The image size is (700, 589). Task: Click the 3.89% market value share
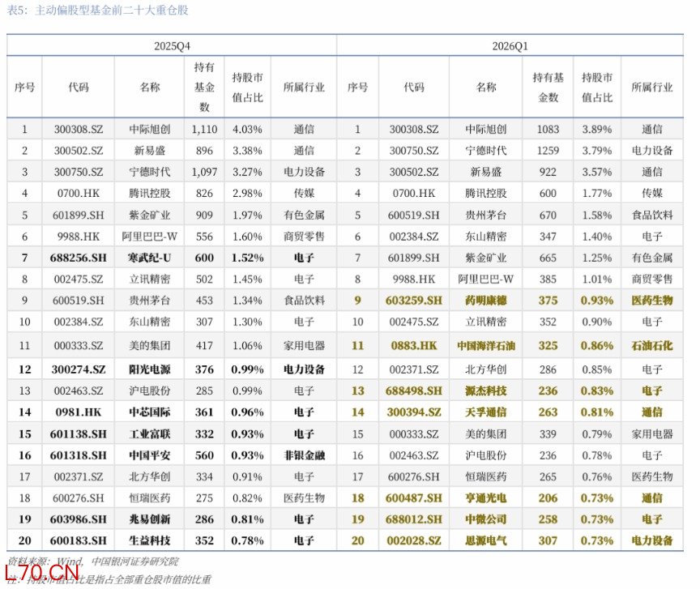(597, 130)
